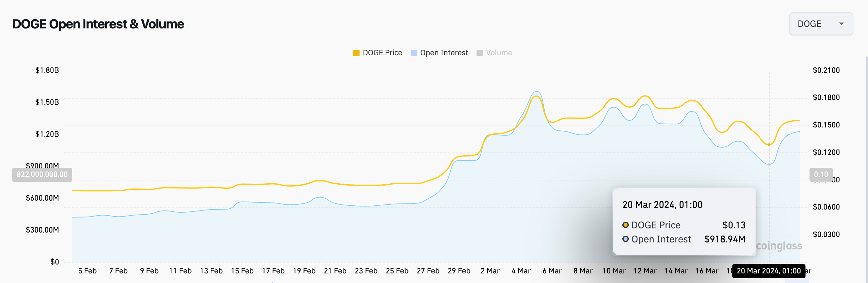Click the 21 Feb date label
The image size is (868, 283).
335,271
